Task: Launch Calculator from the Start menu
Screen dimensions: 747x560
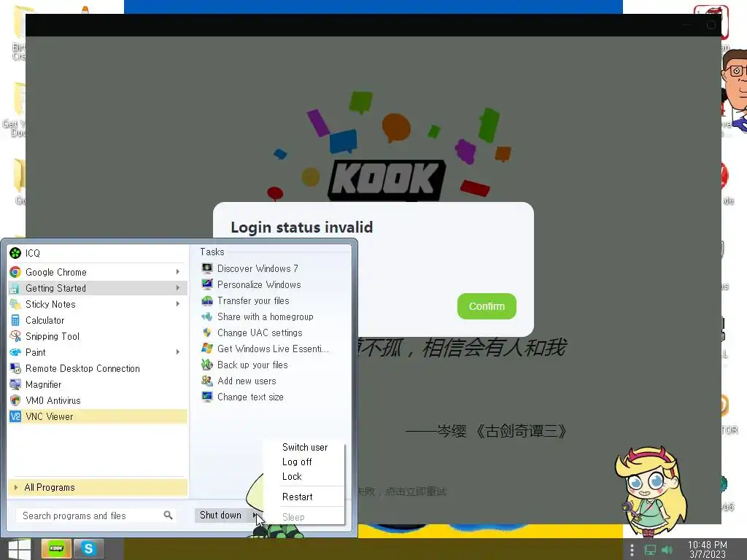Action: click(x=98, y=320)
